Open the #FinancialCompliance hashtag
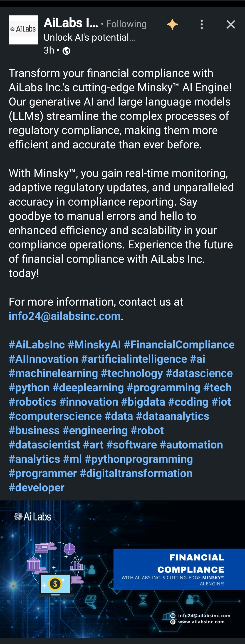 (179, 345)
